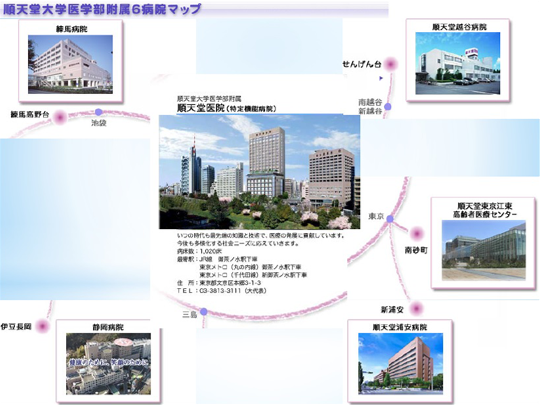Screen dimensions: 540x405
Task: Select the 順天堂浦安病院 title link
Action: pyautogui.click(x=399, y=327)
